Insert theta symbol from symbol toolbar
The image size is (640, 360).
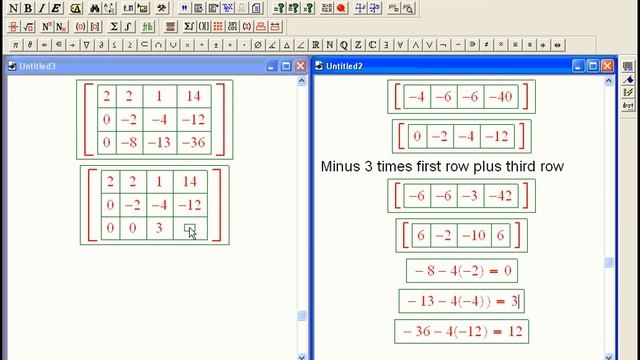pyautogui.click(x=30, y=45)
